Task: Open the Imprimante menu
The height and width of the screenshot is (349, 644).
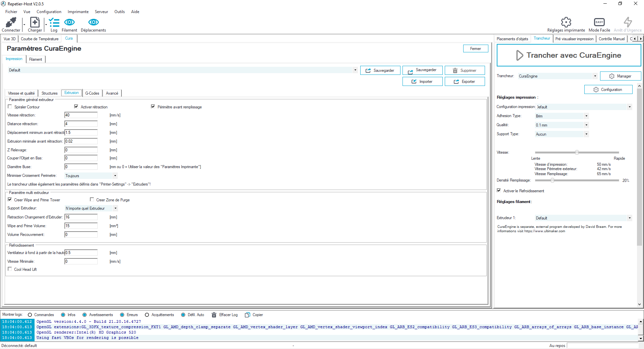Action: pos(78,12)
